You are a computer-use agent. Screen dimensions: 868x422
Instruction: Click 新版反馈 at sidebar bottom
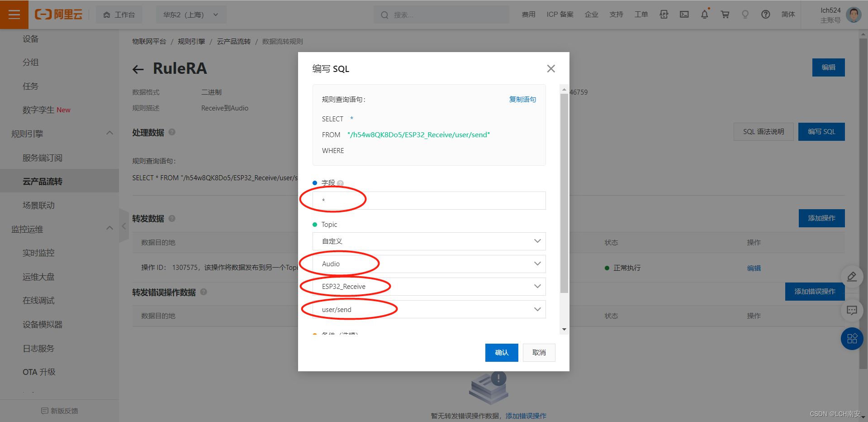coord(60,411)
